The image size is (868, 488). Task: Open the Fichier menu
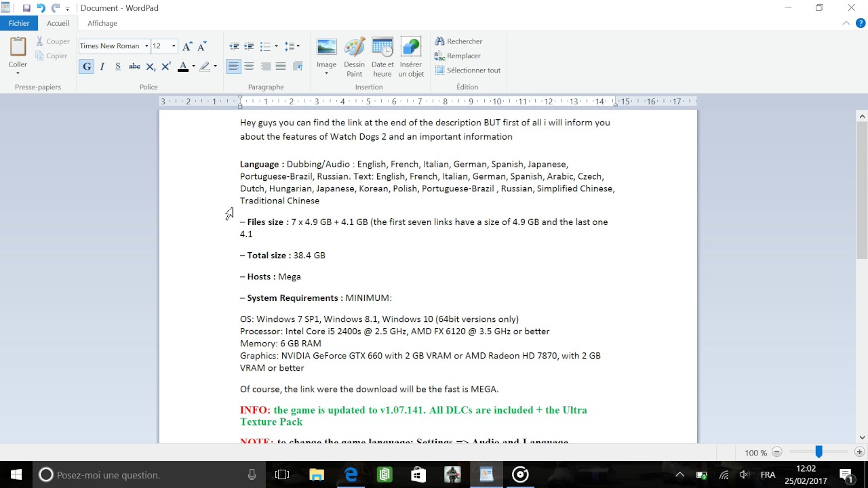19,23
